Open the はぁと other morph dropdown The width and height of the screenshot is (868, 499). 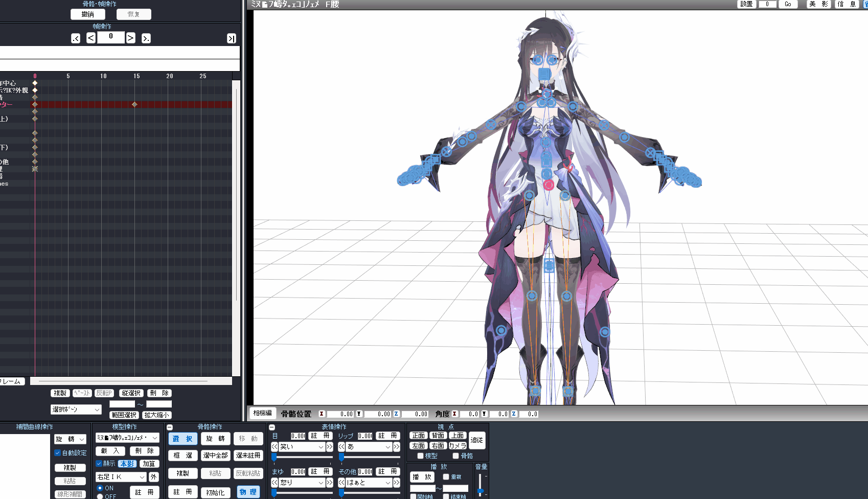click(369, 483)
